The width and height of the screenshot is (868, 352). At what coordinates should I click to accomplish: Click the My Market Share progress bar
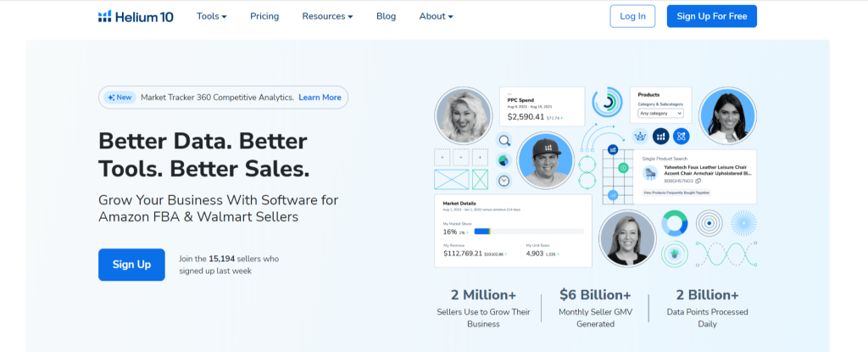[529, 232]
